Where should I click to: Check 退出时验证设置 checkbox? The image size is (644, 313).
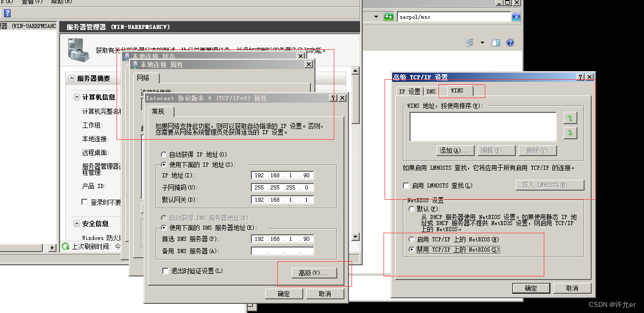165,271
